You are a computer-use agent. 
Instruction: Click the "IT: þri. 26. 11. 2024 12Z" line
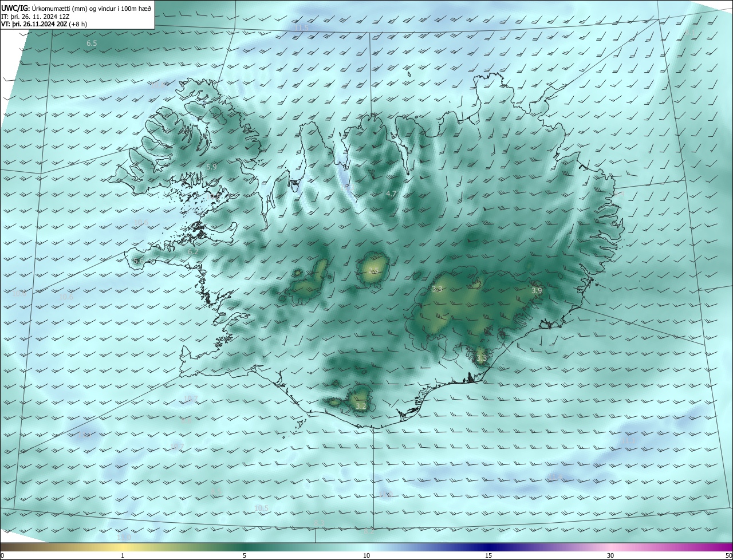coord(36,17)
